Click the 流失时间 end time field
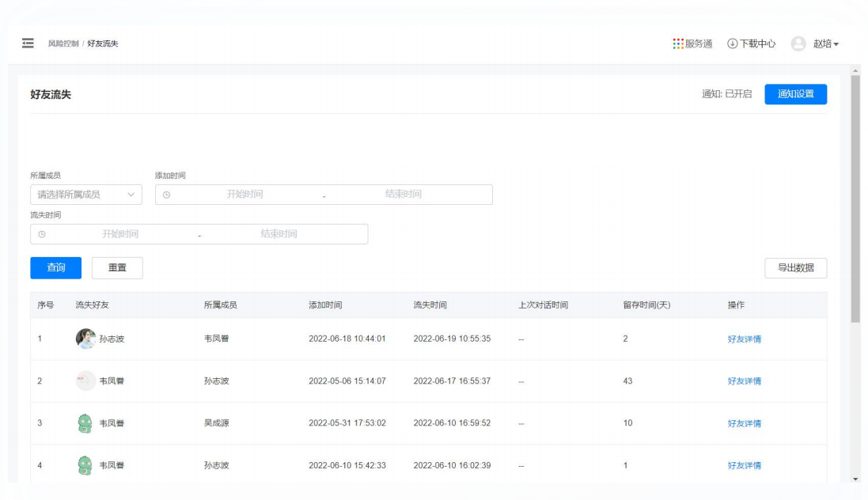The height and width of the screenshot is (500, 868). [279, 234]
